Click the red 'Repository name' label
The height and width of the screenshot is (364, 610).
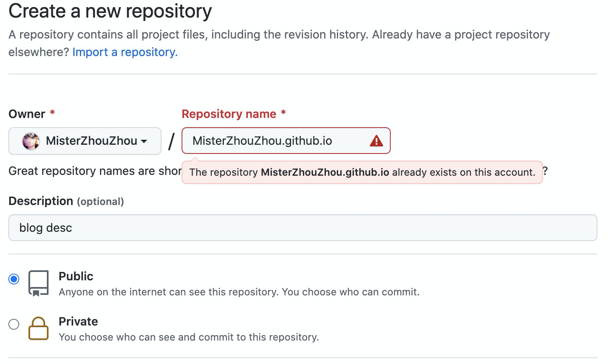229,114
